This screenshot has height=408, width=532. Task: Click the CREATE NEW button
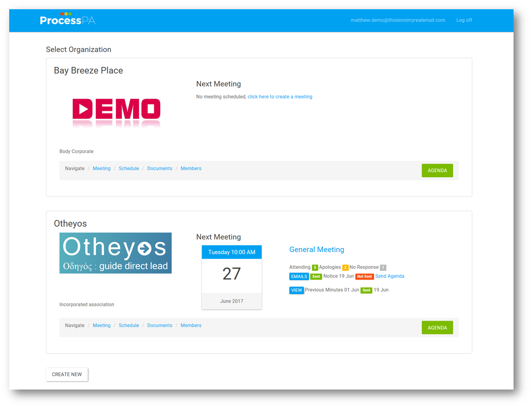(67, 375)
